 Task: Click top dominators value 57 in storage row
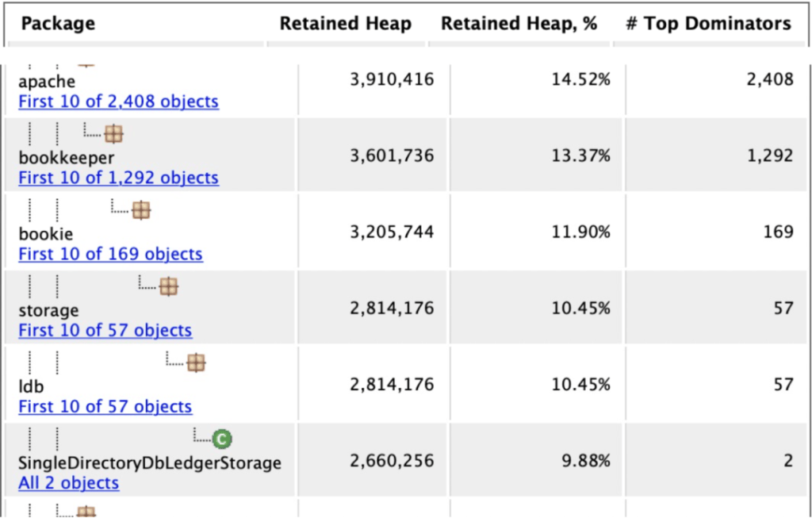783,309
